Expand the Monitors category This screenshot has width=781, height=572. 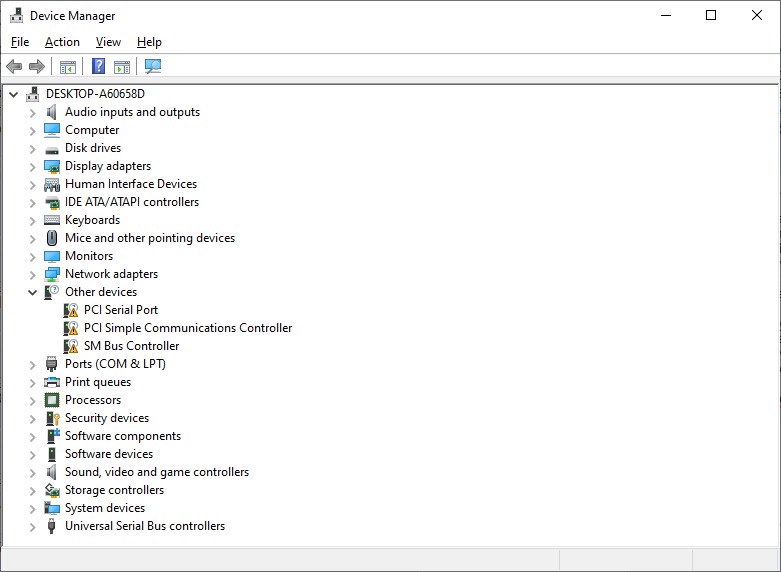coord(33,257)
